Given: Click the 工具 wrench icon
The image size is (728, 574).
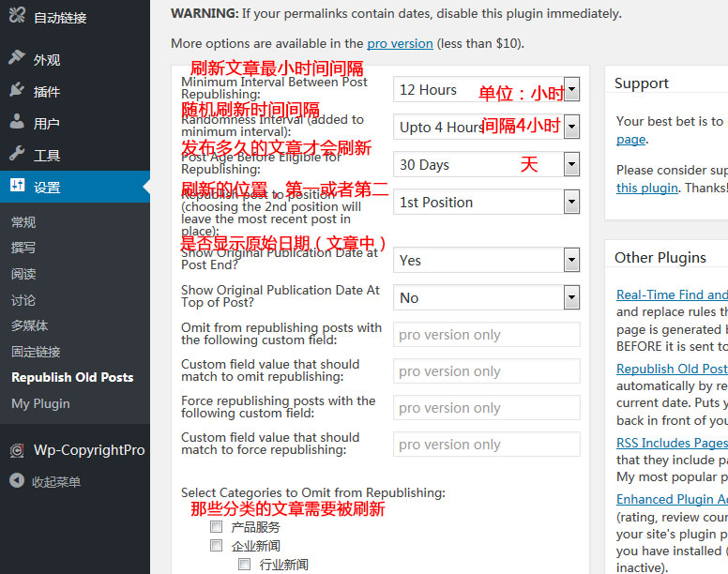Looking at the screenshot, I should point(17,155).
